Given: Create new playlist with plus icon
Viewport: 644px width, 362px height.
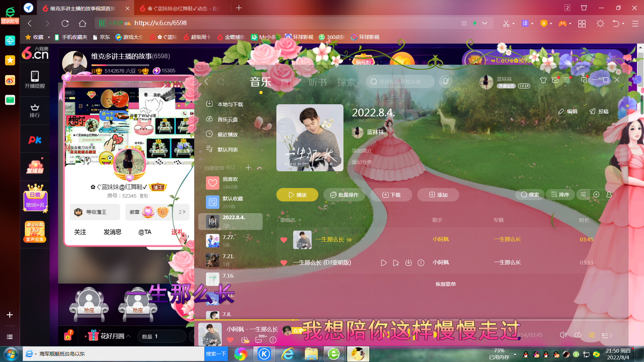Looking at the screenshot, I should tap(248, 168).
